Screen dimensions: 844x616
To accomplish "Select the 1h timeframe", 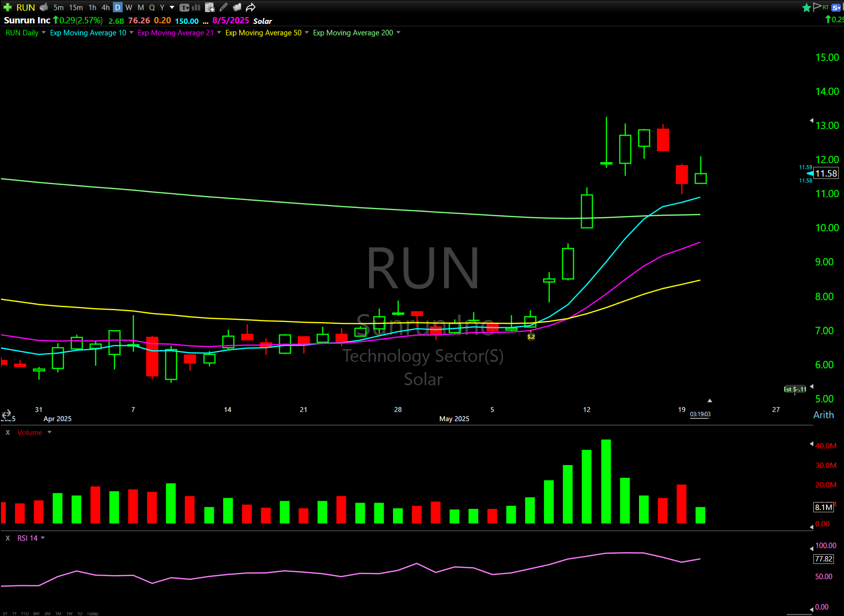I will point(93,7).
